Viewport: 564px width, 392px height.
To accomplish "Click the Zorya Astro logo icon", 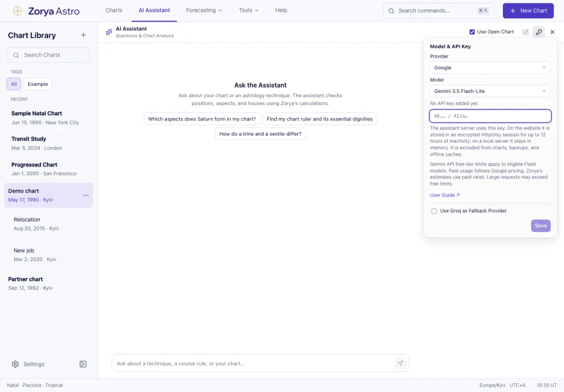I will tap(17, 11).
